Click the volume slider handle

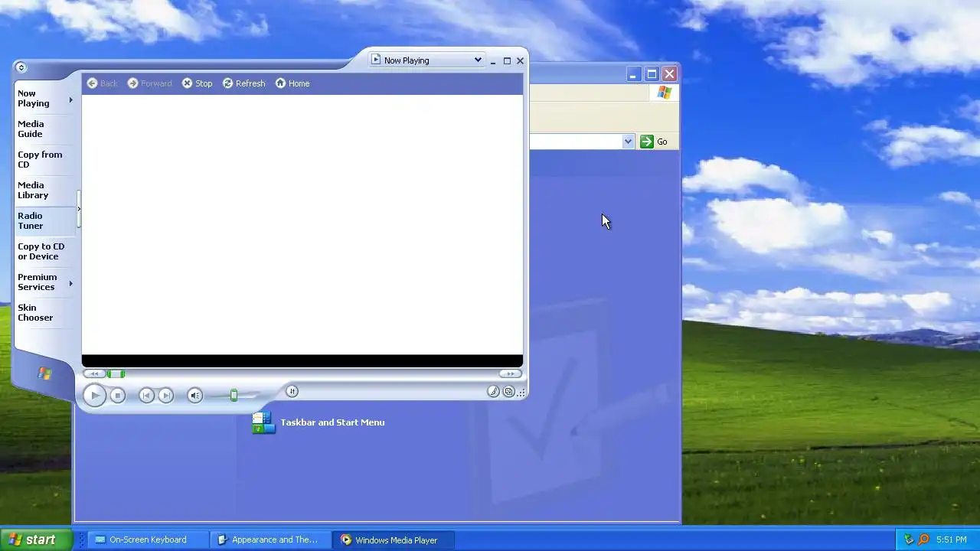click(x=234, y=396)
